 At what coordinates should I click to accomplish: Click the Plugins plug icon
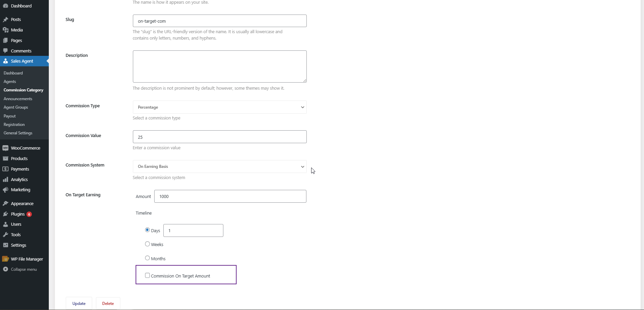tap(5, 214)
